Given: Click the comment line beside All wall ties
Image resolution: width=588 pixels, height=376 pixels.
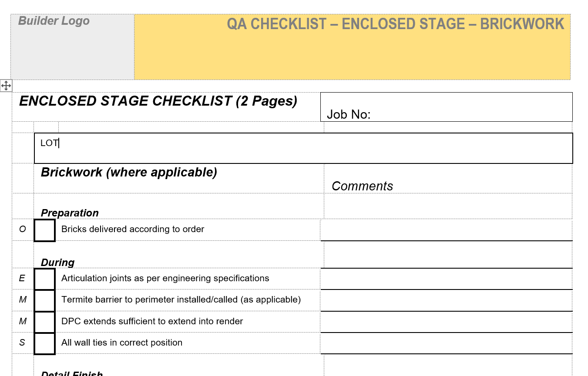Looking at the screenshot, I should tap(446, 343).
